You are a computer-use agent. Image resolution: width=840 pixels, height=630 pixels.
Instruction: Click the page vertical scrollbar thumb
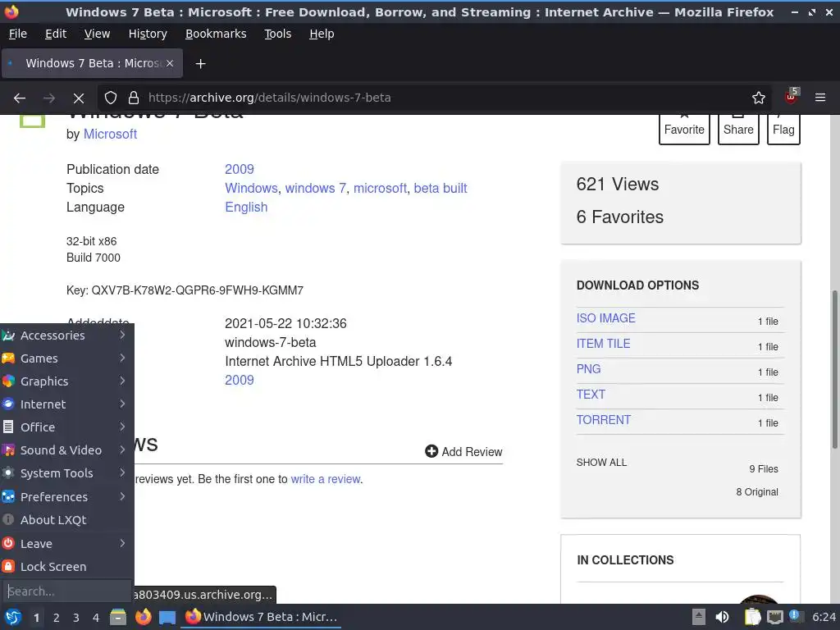tap(834, 370)
